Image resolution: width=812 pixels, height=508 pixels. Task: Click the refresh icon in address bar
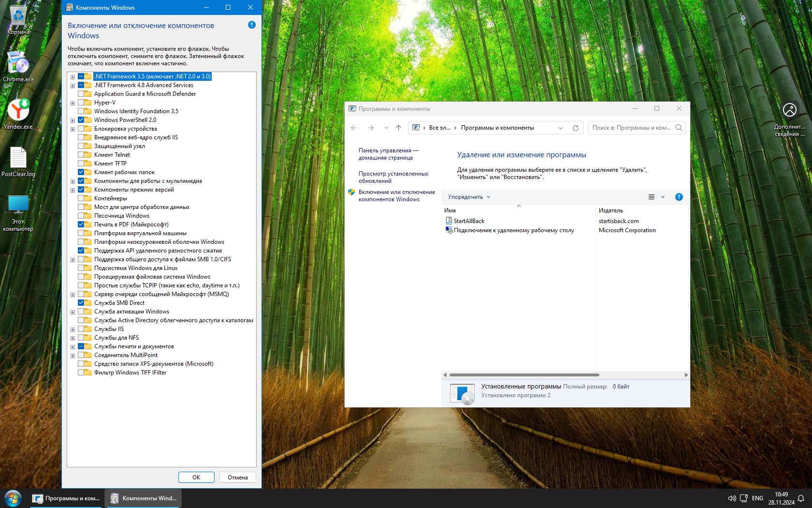(x=575, y=128)
